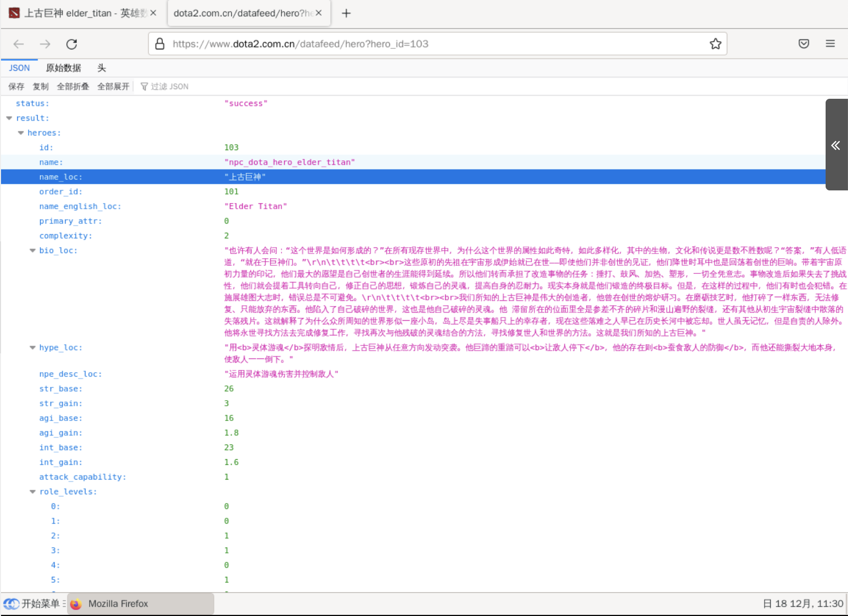Click the "success" status value
Viewport: 848px width, 616px height.
pos(246,103)
